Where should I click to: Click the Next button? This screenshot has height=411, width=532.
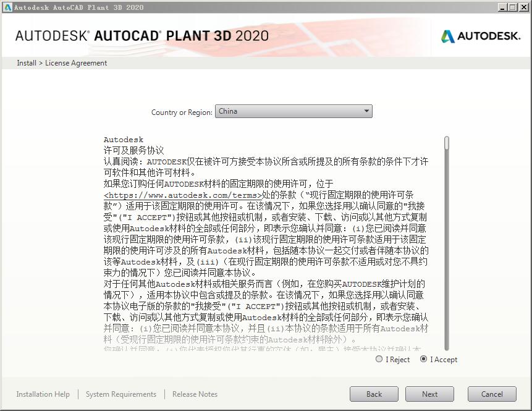click(429, 394)
